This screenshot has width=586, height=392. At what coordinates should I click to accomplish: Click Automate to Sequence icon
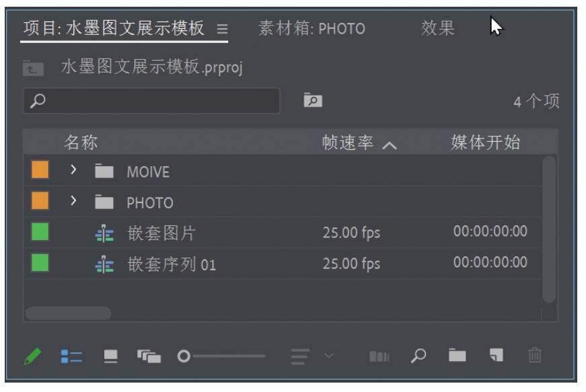[379, 356]
